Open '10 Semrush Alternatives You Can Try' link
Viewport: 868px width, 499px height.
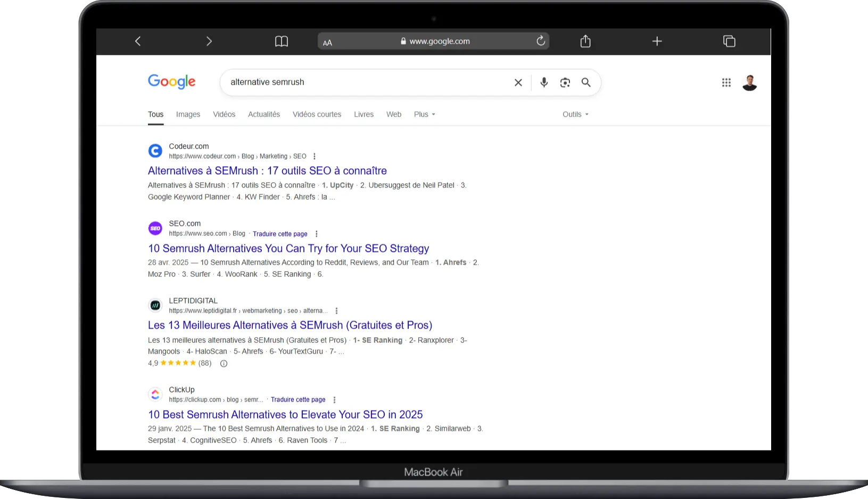coord(288,249)
